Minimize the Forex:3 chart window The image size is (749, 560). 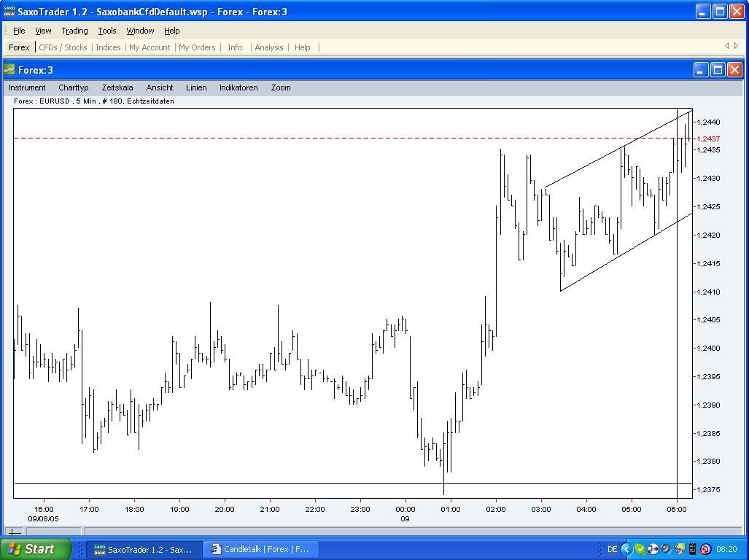pyautogui.click(x=701, y=70)
